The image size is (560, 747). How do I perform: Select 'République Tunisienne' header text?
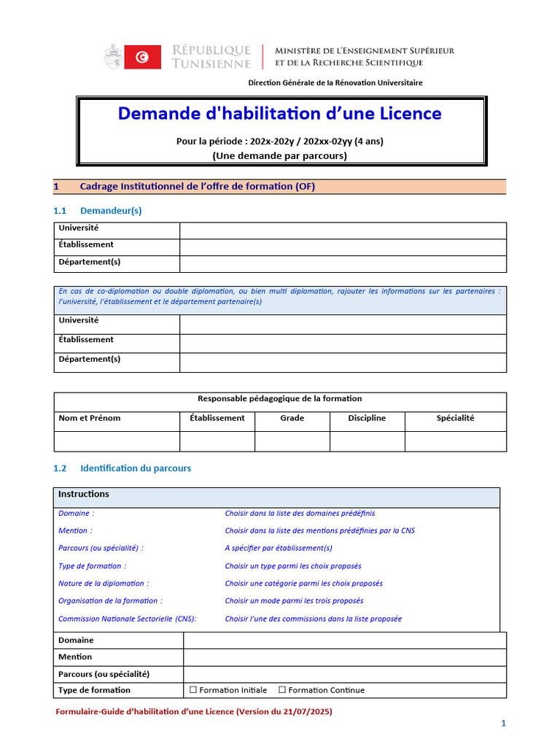click(211, 57)
